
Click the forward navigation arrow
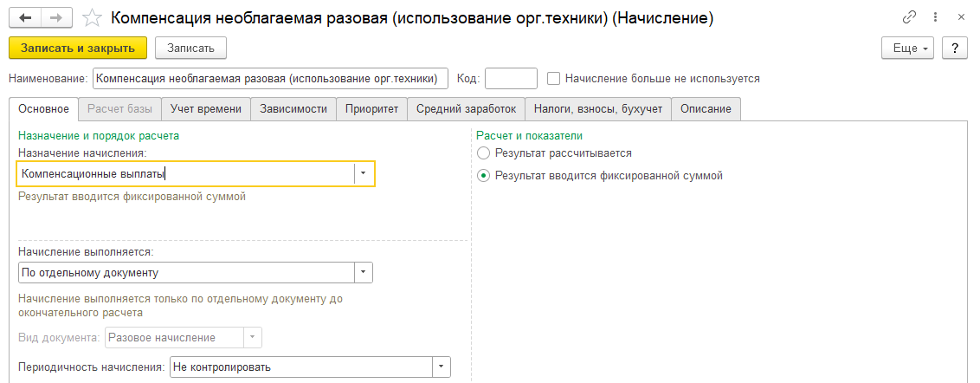point(55,18)
